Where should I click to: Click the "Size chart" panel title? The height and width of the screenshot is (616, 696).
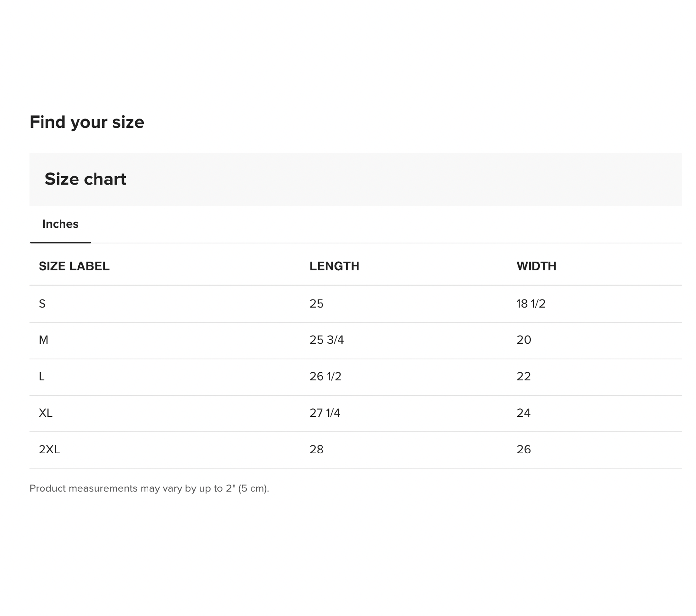tap(85, 179)
